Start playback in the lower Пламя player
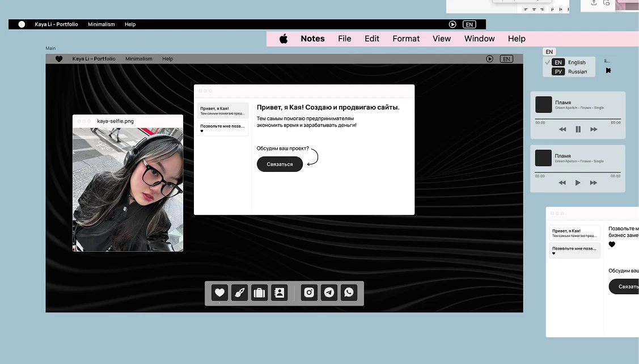 point(578,183)
